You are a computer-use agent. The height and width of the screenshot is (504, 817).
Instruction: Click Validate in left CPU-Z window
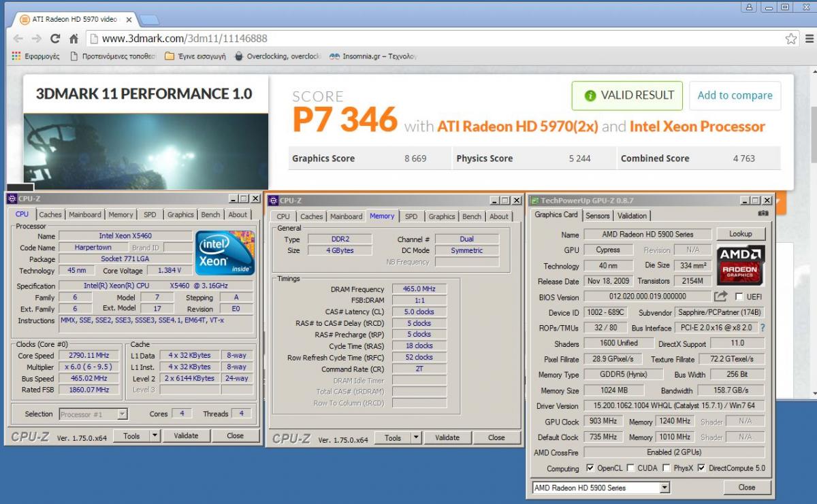(x=186, y=436)
